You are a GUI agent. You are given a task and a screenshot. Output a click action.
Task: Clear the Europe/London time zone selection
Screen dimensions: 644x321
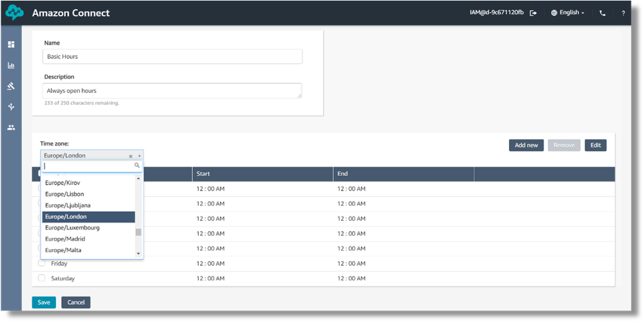pos(130,156)
